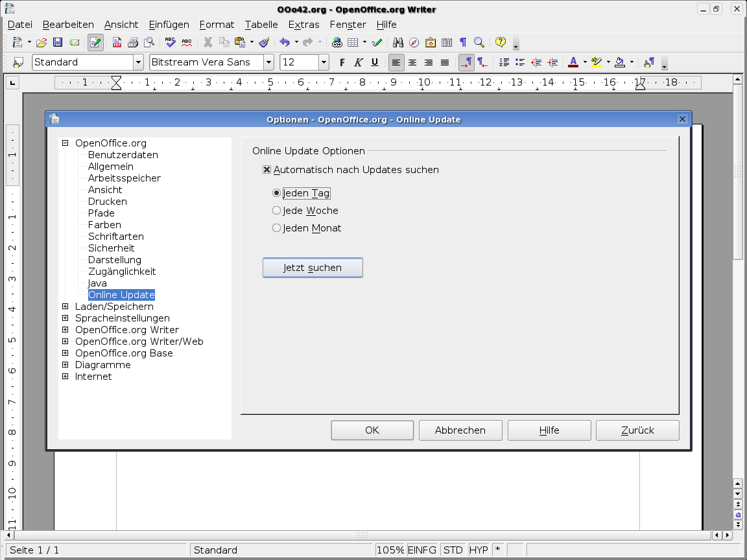The width and height of the screenshot is (747, 560).
Task: Expand the Laden/Speichern node
Action: point(65,306)
